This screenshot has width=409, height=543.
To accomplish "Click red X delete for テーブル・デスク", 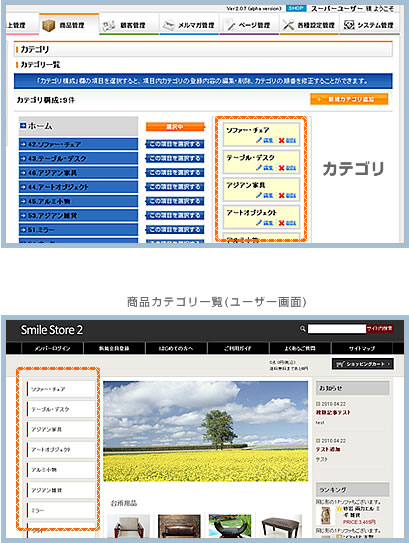I will tap(282, 168).
